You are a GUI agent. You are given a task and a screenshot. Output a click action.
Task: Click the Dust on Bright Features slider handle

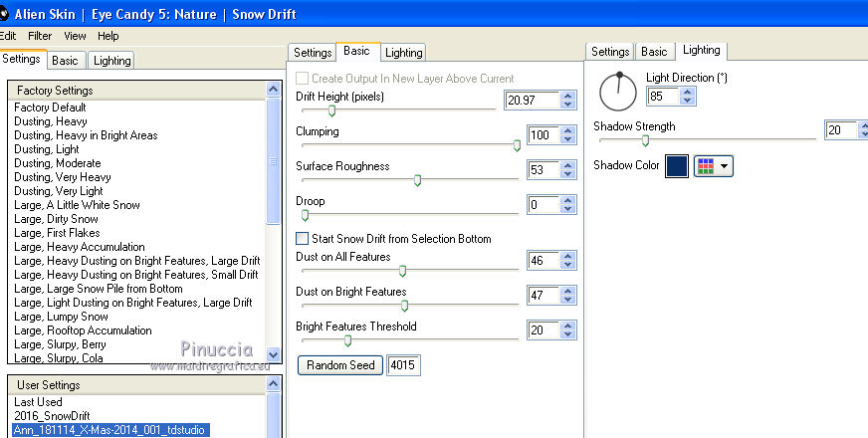[x=405, y=306]
